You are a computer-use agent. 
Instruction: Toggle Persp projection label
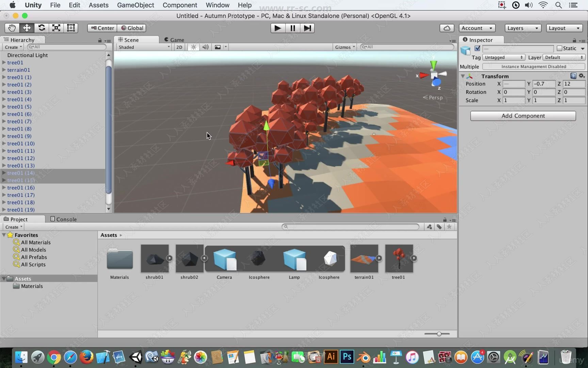coord(433,97)
